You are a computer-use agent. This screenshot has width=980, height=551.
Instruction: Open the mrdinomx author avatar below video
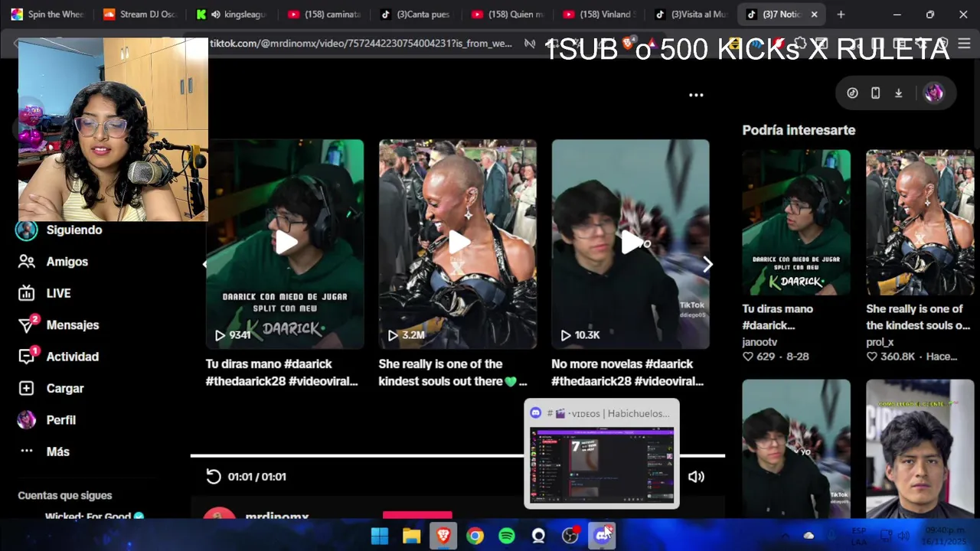[x=219, y=513]
